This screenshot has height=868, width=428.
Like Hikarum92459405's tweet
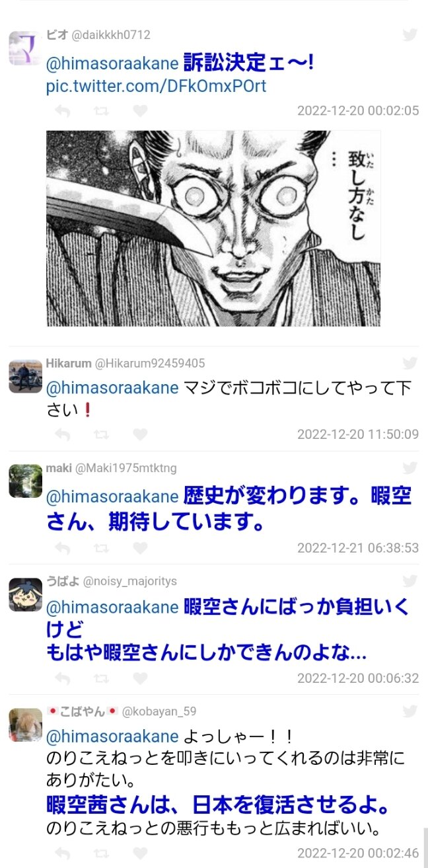[140, 434]
